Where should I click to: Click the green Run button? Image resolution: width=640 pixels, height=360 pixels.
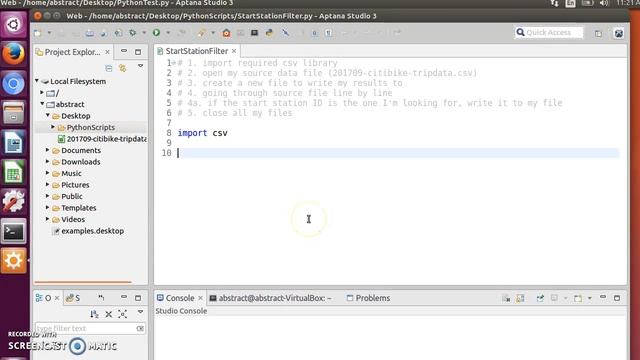click(156, 32)
